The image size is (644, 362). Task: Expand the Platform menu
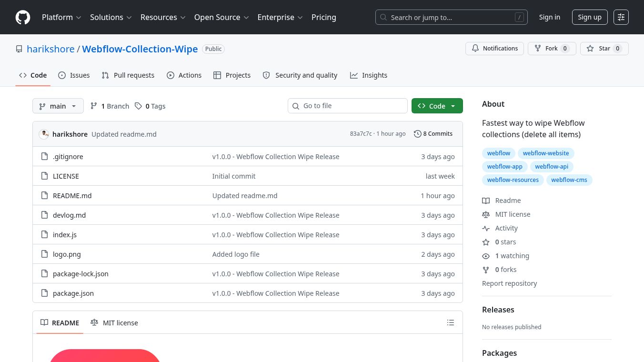point(61,17)
